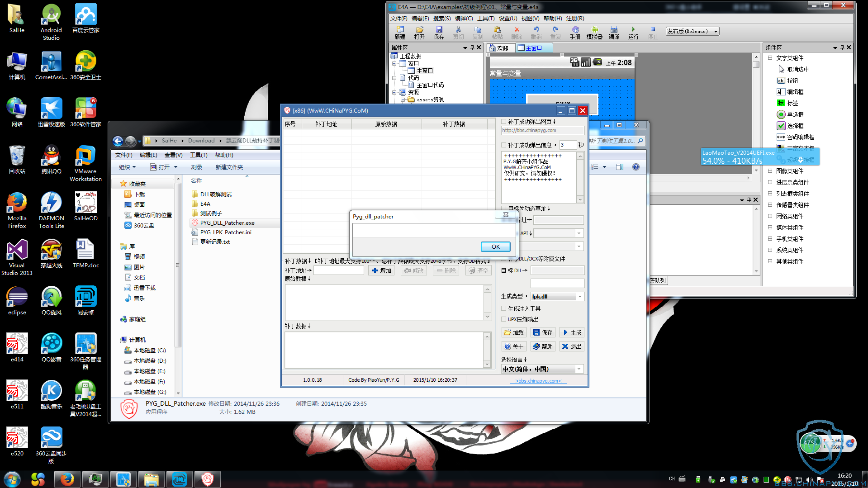Viewport: 868px width, 488px height.
Task: Open the 编译(C) menu in E4A
Action: coord(464,19)
